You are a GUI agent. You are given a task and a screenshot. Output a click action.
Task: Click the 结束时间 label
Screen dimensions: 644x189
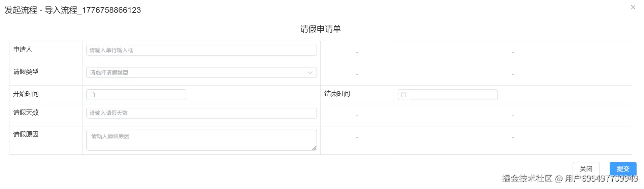[337, 94]
